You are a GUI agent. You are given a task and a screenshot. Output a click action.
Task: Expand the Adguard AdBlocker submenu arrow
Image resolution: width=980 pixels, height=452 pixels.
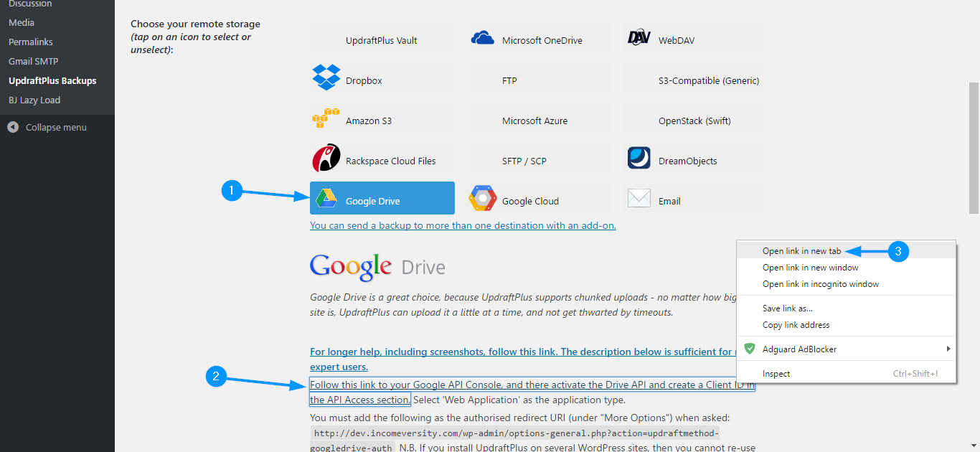click(x=948, y=349)
